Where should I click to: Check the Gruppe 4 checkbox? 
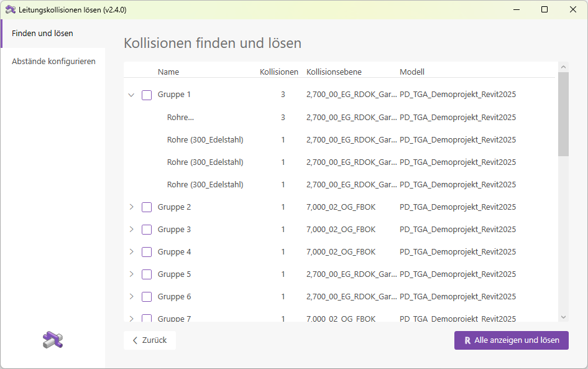(147, 251)
